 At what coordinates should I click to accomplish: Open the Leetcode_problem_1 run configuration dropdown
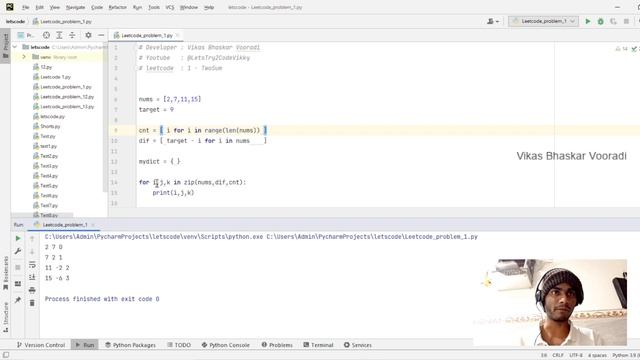pos(543,21)
